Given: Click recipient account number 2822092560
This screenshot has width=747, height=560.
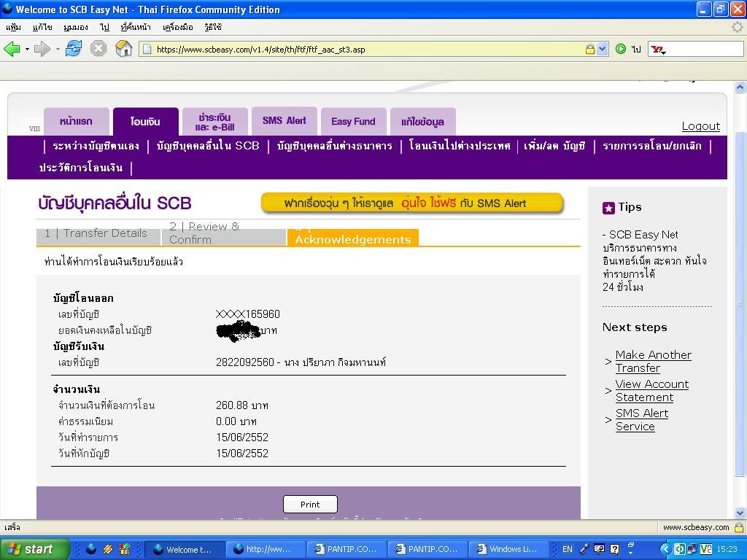Looking at the screenshot, I should (245, 362).
